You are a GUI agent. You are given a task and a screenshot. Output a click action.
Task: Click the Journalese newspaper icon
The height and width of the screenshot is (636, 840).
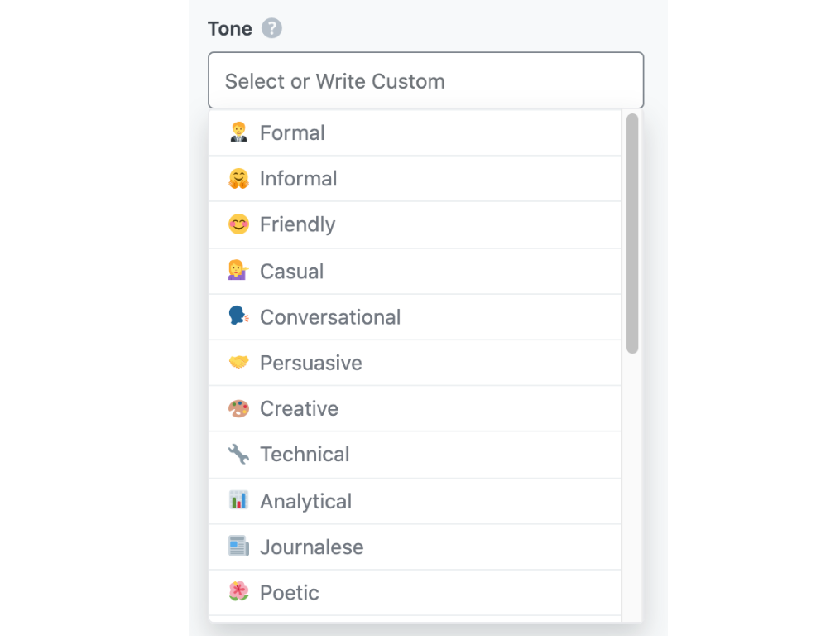pos(238,547)
